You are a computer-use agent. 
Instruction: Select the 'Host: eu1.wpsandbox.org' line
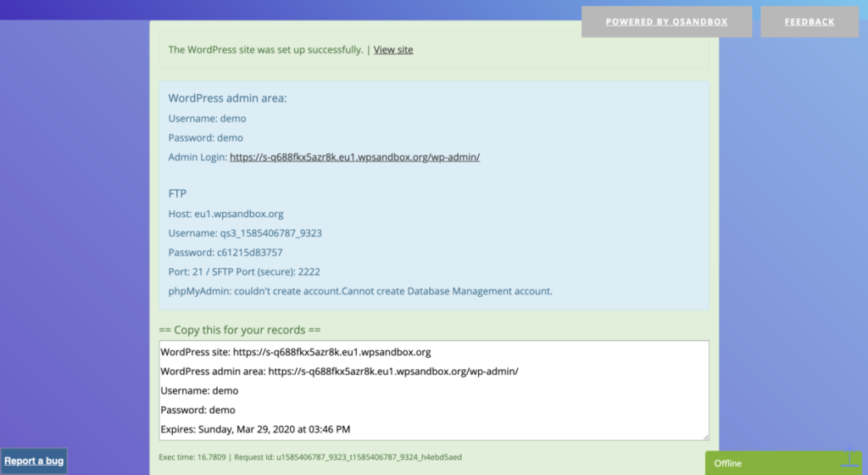225,214
